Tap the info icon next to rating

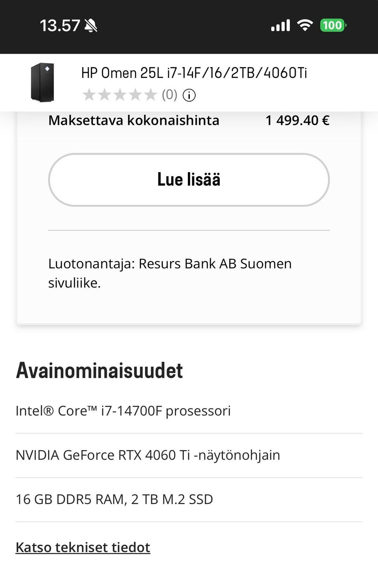tap(189, 95)
